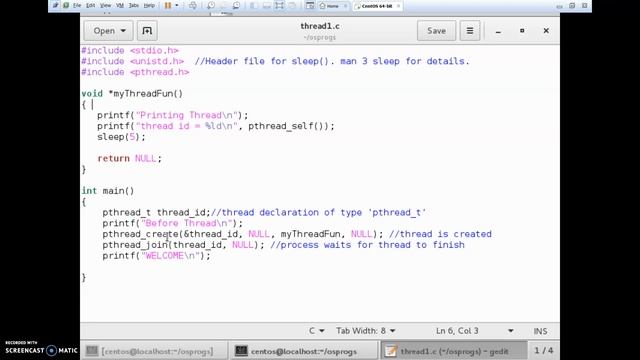Viewport: 640px width, 360px height.
Task: Toggle the INS insert mode indicator
Action: [x=540, y=331]
